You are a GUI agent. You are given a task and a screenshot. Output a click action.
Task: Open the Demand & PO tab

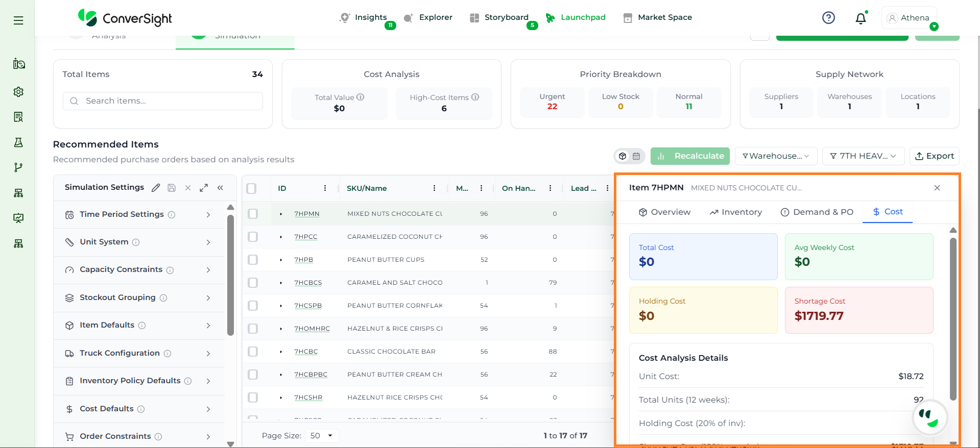point(817,212)
